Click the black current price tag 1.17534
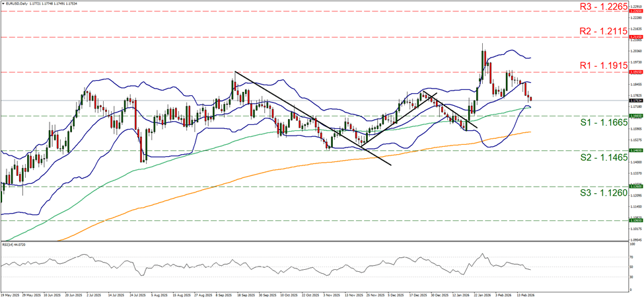Image resolution: width=644 pixels, height=299 pixels. click(x=636, y=101)
